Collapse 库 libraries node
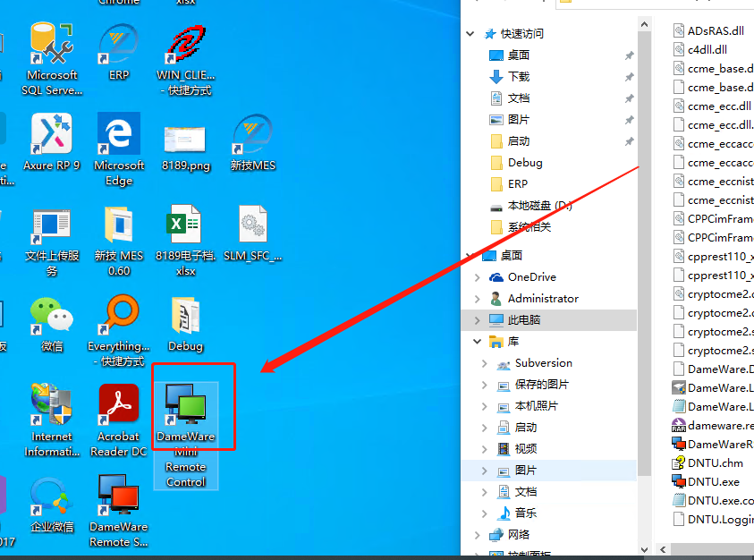Viewport: 754px width, 560px height. point(477,342)
